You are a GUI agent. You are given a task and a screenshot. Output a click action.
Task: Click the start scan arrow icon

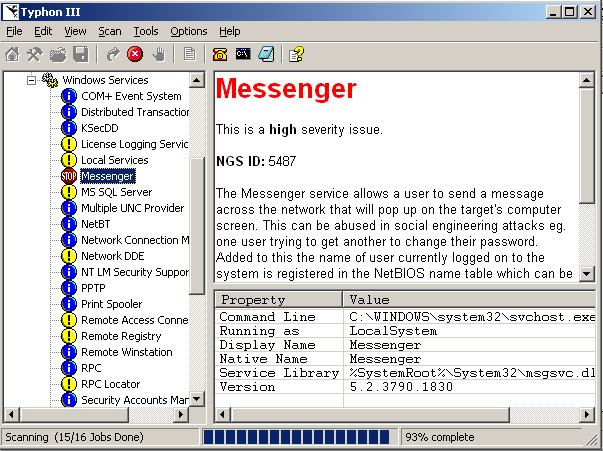[x=113, y=54]
